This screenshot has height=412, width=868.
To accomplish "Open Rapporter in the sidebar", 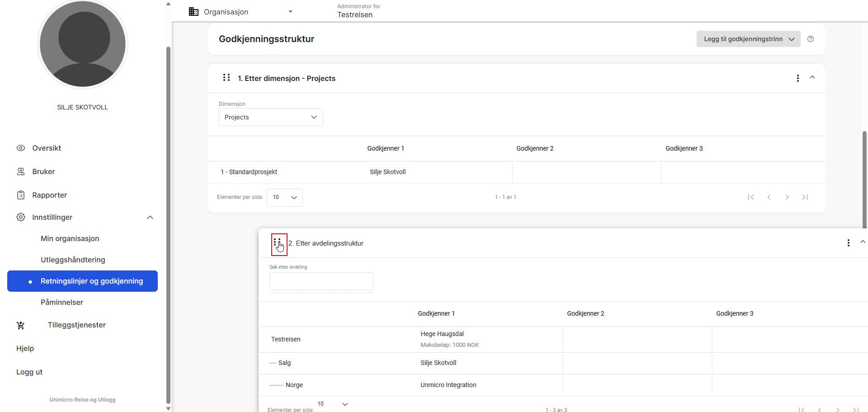I will (x=49, y=195).
